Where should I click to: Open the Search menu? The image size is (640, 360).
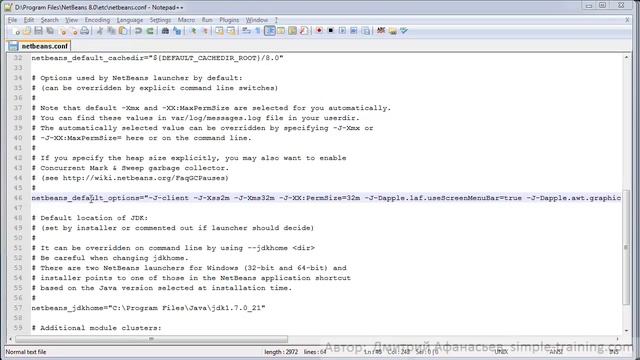tap(49, 20)
